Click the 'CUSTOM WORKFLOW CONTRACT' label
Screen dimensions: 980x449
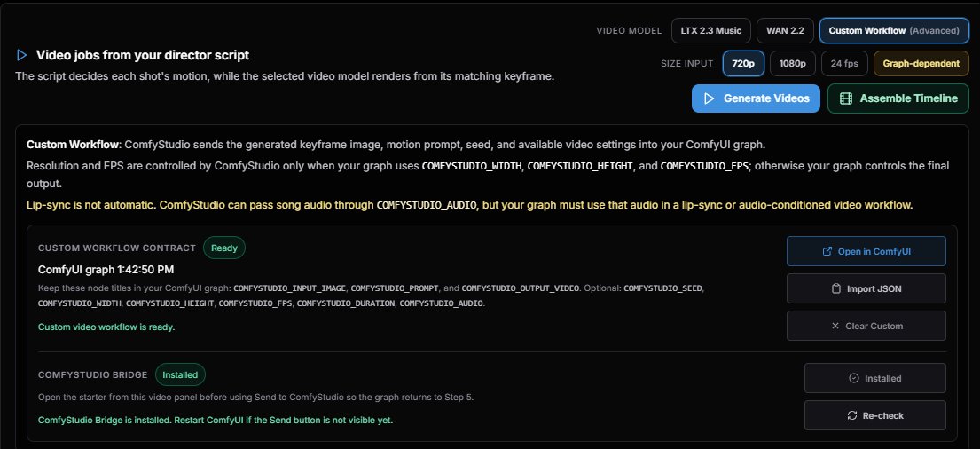[x=117, y=248]
